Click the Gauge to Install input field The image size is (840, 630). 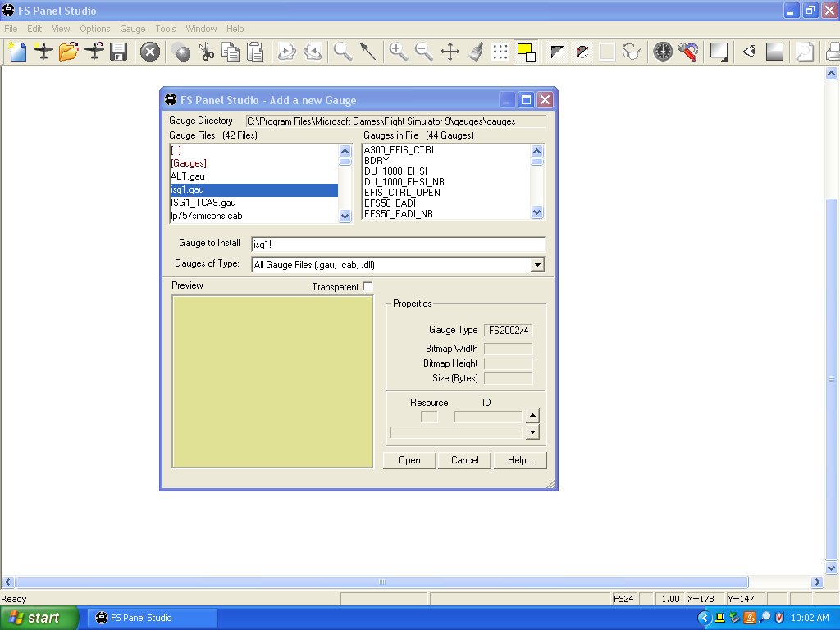pyautogui.click(x=398, y=244)
